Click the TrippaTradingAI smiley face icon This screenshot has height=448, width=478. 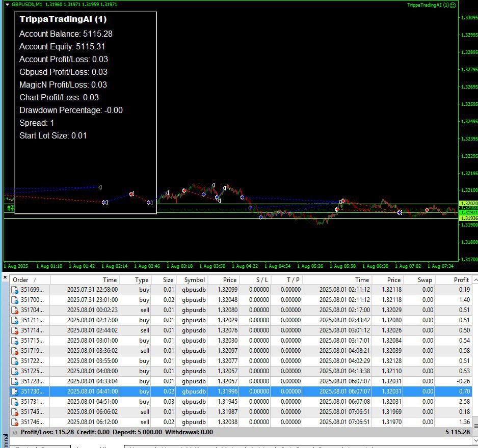click(453, 5)
